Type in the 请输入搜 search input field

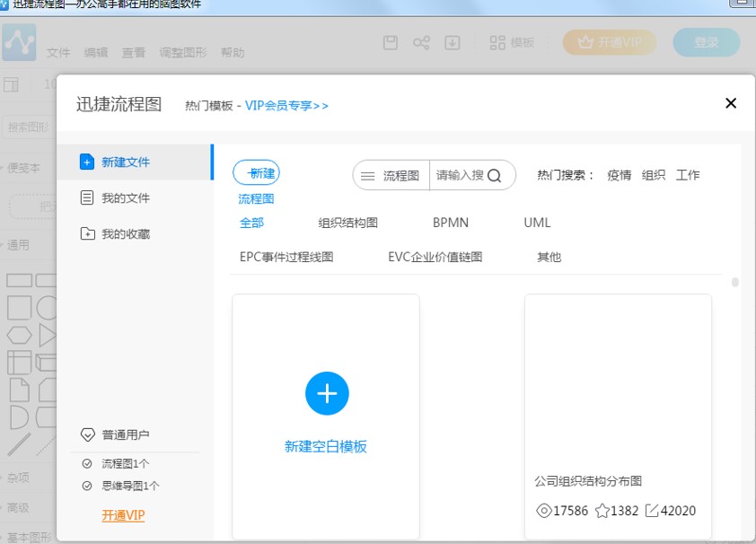459,176
